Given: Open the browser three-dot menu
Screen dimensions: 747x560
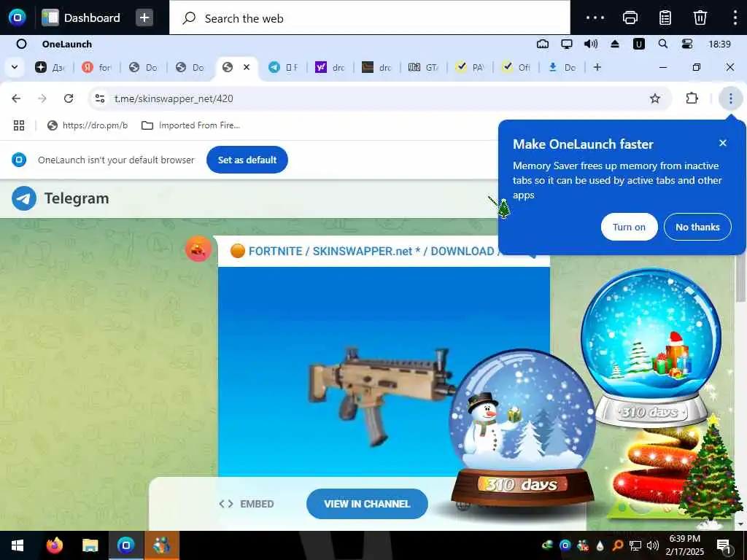Looking at the screenshot, I should [730, 98].
